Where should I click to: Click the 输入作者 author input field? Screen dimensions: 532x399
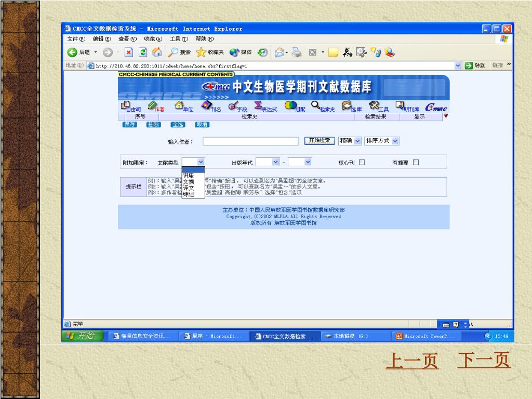click(x=250, y=141)
